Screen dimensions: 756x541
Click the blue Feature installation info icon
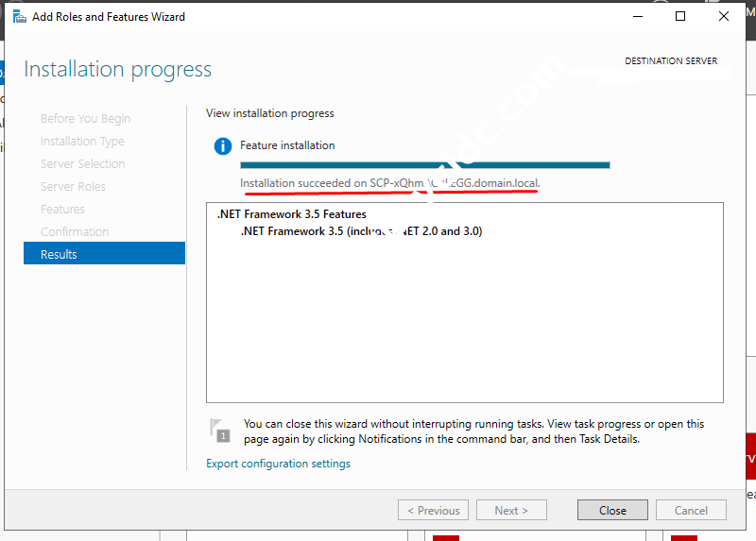[x=223, y=145]
